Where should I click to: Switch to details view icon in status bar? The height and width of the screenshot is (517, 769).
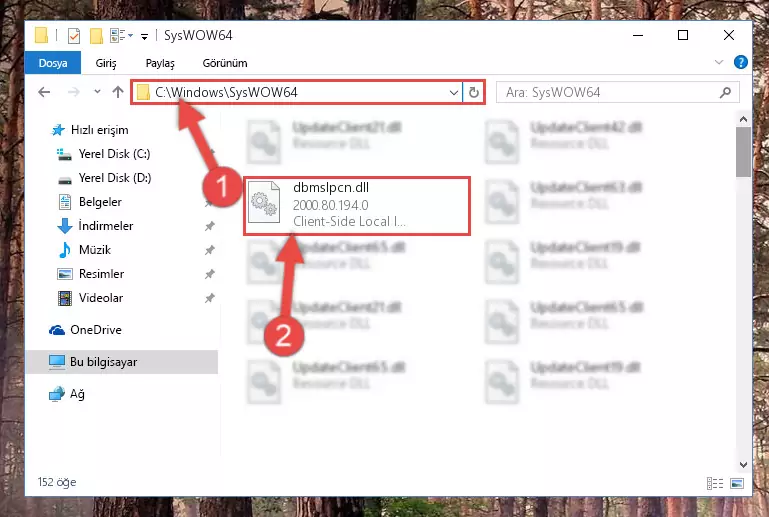coord(715,484)
